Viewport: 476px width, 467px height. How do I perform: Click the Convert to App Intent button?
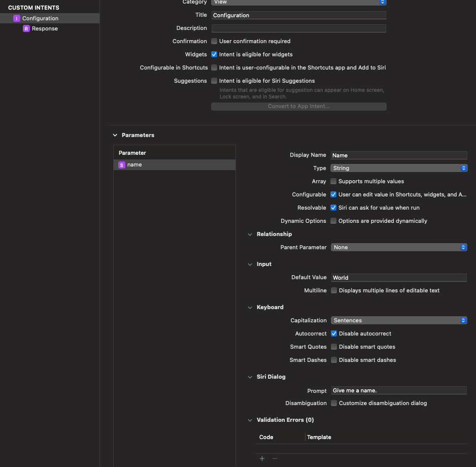point(298,106)
